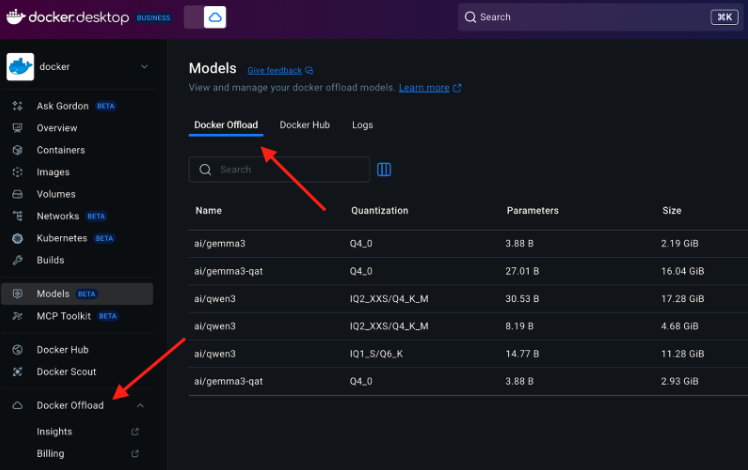Click the Docker whale logo in header
Screen dimensions: 748x470
[16, 17]
